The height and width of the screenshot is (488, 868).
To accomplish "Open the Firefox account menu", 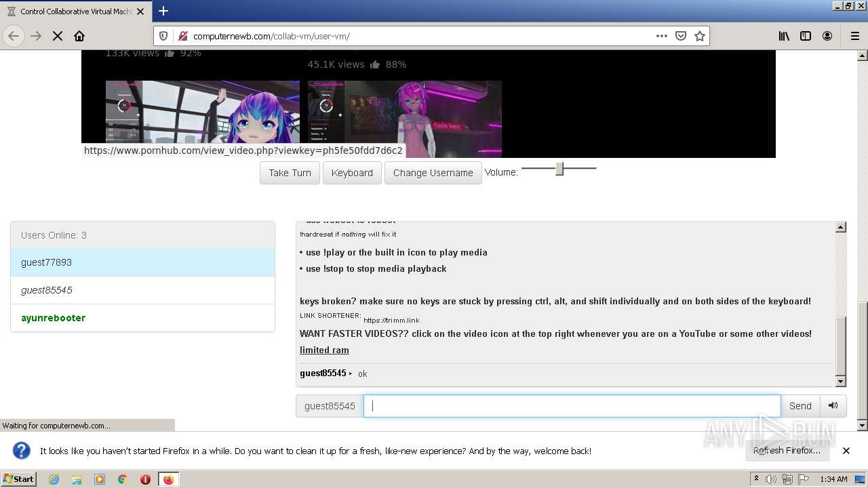I will tap(827, 36).
